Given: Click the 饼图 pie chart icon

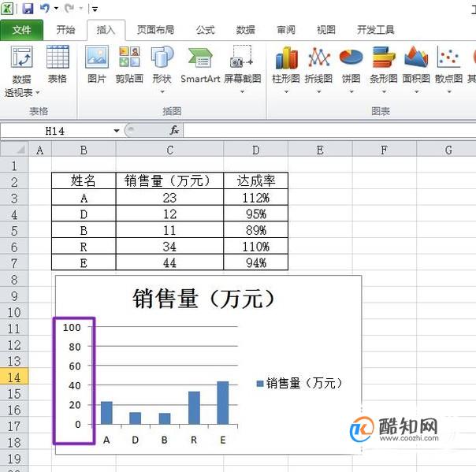Looking at the screenshot, I should pyautogui.click(x=351, y=57).
